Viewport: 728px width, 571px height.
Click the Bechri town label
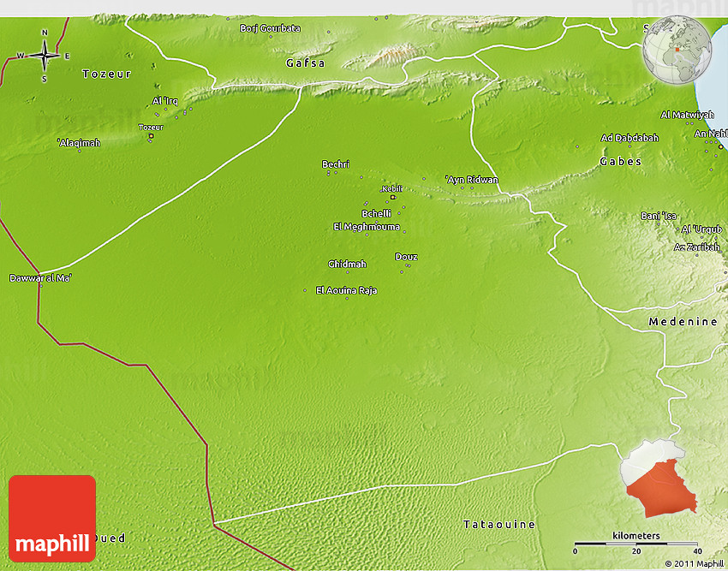click(x=336, y=164)
